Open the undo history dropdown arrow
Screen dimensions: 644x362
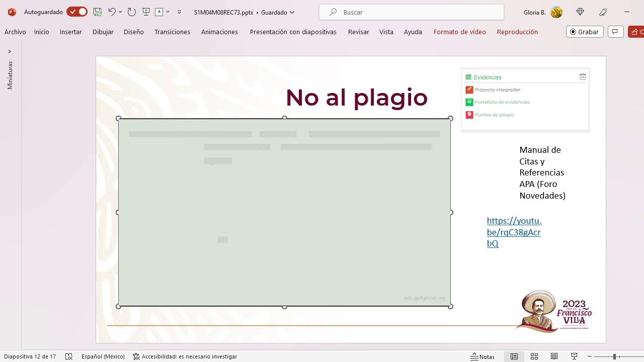(120, 12)
